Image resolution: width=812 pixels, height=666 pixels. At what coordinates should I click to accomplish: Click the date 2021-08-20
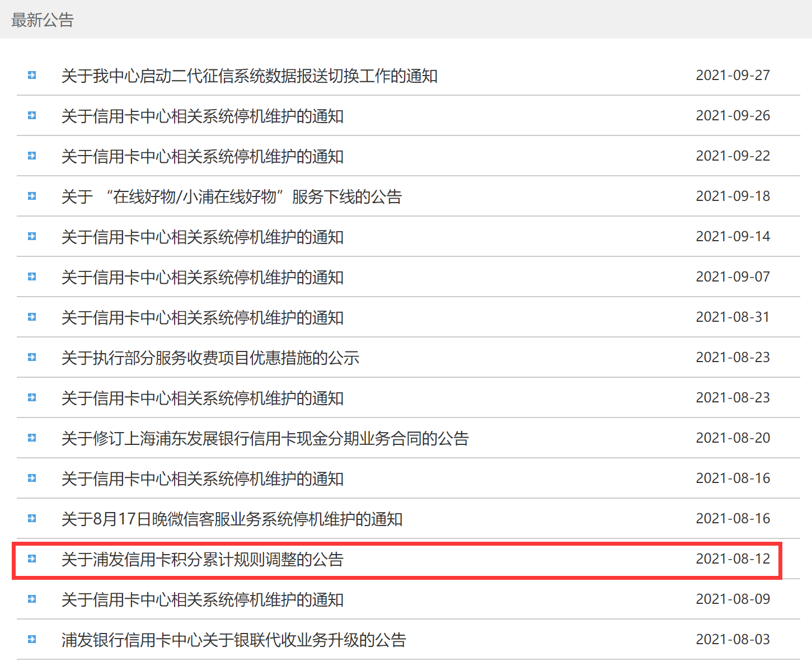coord(733,438)
